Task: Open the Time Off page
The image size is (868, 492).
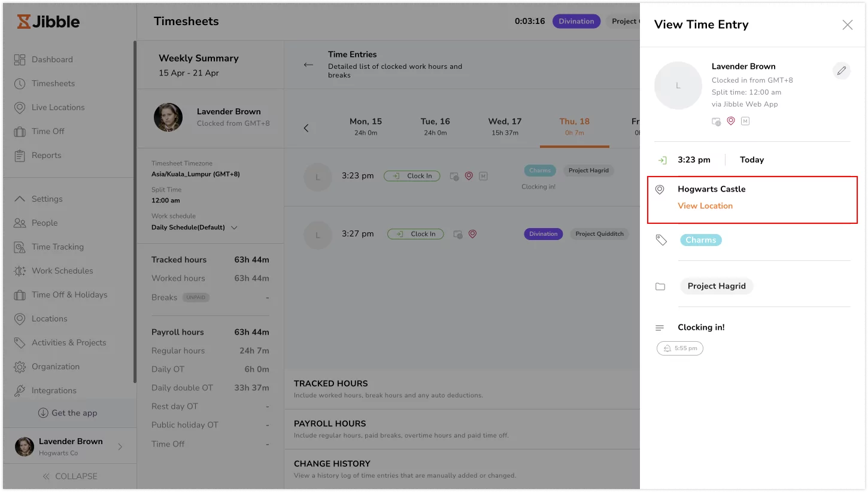Action: pyautogui.click(x=48, y=131)
